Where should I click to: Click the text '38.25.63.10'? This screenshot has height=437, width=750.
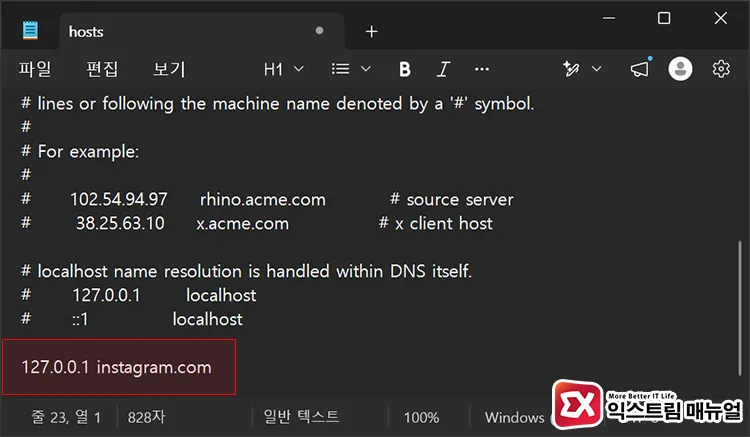(120, 223)
